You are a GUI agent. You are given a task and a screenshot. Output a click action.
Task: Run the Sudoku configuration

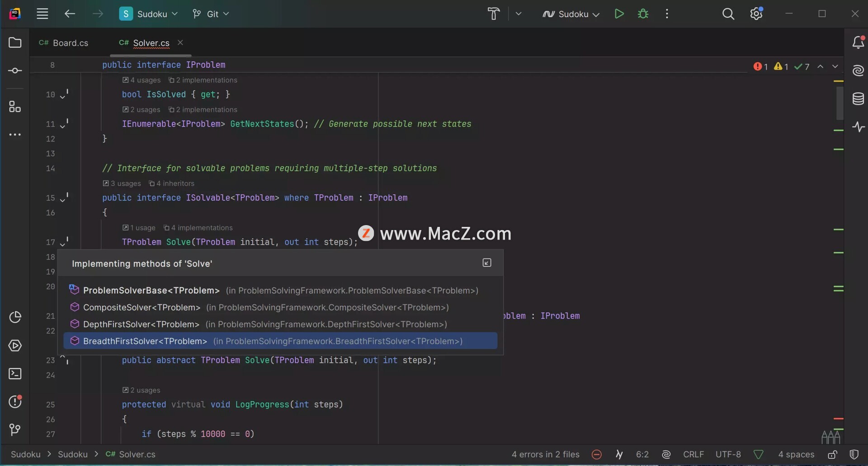click(x=619, y=14)
